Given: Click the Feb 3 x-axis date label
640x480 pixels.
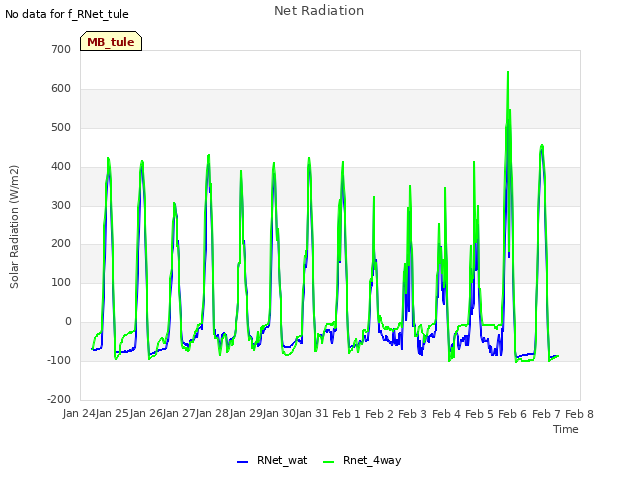Looking at the screenshot, I should pyautogui.click(x=413, y=414).
